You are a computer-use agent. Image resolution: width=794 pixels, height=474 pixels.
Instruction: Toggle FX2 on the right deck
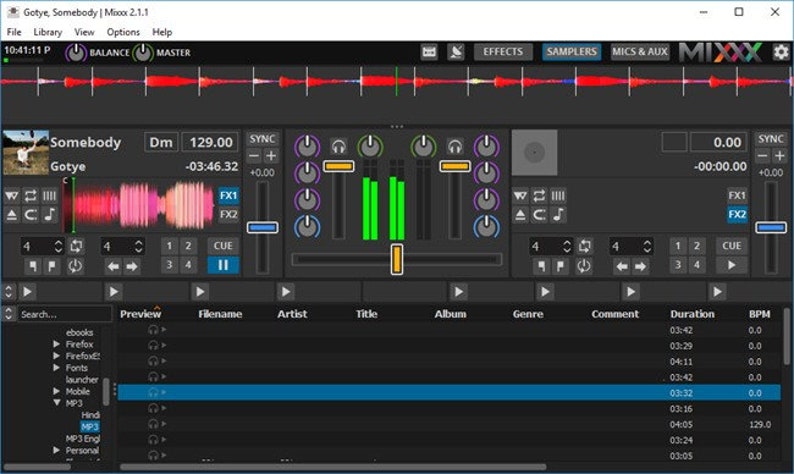737,215
